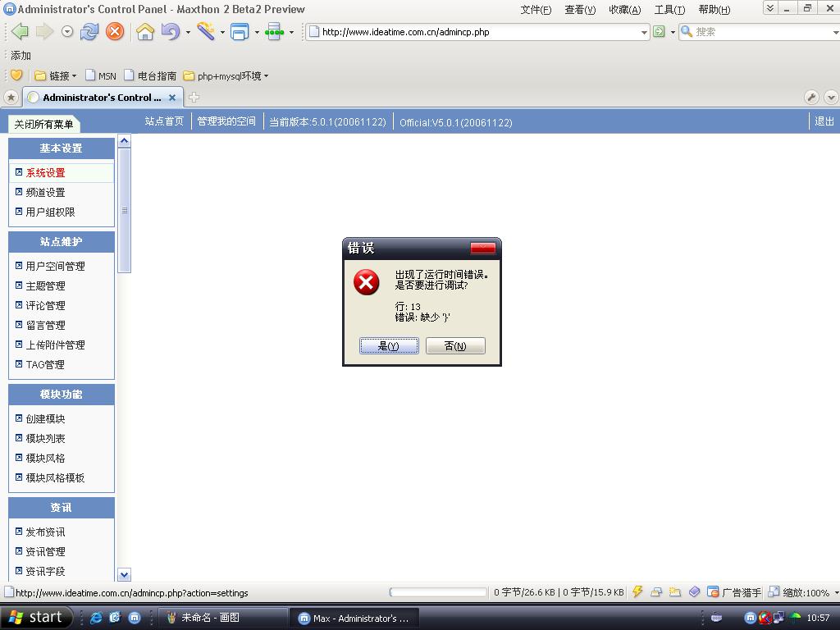
Task: Go to the Home page icon
Action: [x=145, y=32]
